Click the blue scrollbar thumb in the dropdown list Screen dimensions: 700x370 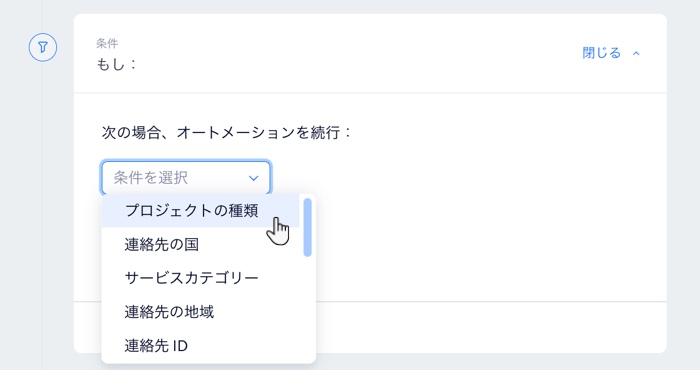pyautogui.click(x=307, y=228)
